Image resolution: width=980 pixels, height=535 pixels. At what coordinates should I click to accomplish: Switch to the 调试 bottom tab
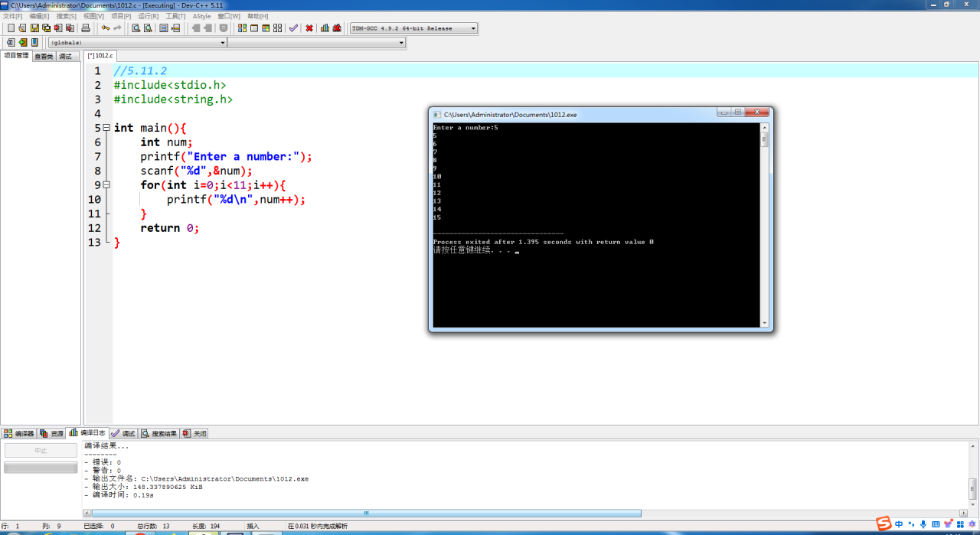coord(123,433)
